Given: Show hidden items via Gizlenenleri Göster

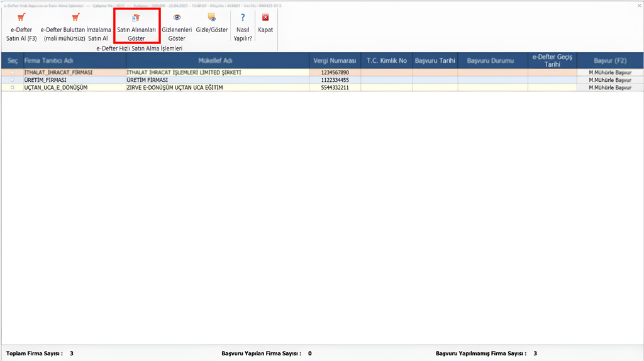Looking at the screenshot, I should pos(177,26).
